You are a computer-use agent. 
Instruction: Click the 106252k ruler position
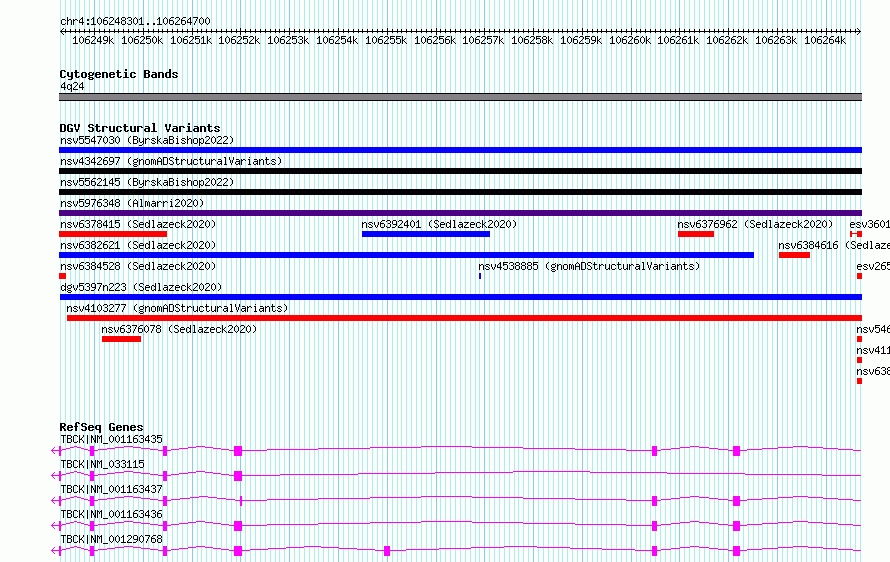tap(239, 40)
